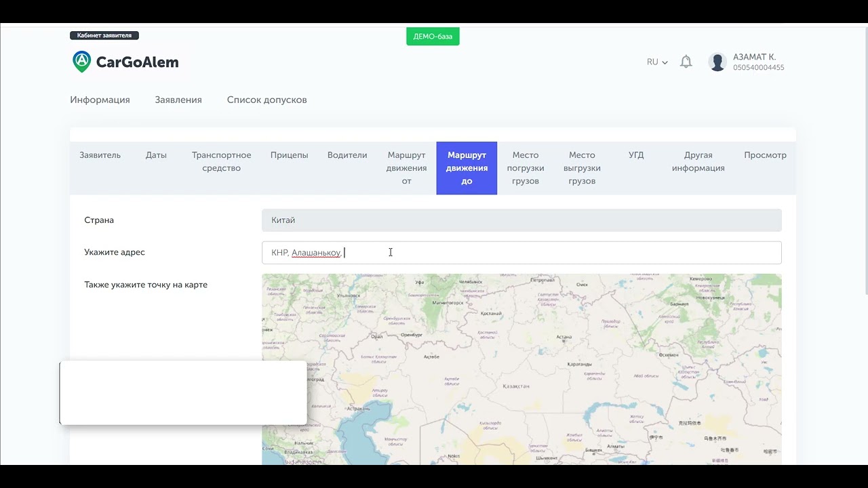Click Барнаул on the map

[x=679, y=304]
